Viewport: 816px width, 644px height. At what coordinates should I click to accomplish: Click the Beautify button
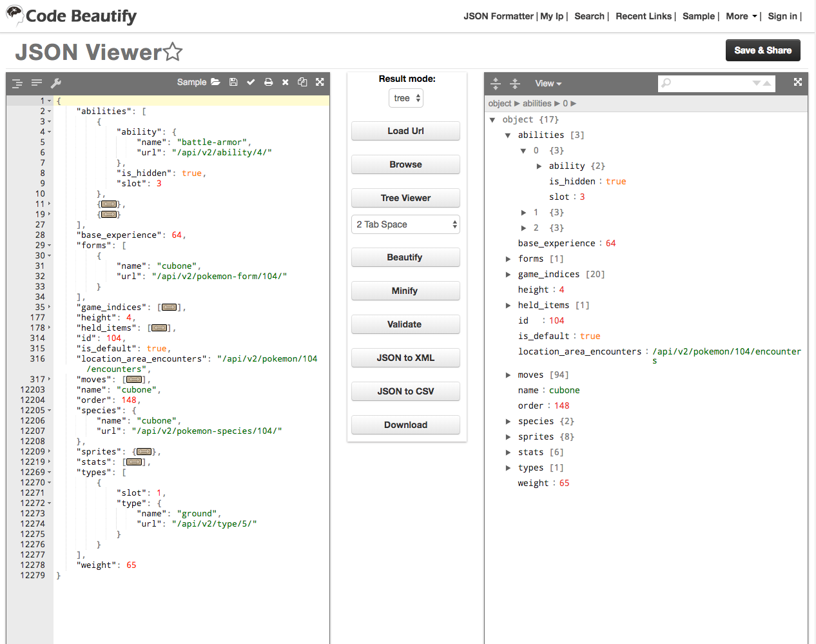pos(405,257)
